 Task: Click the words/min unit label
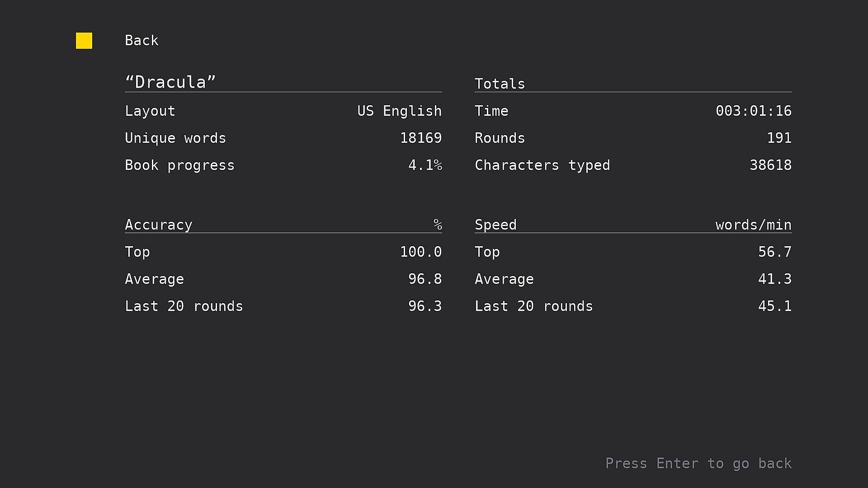click(753, 225)
